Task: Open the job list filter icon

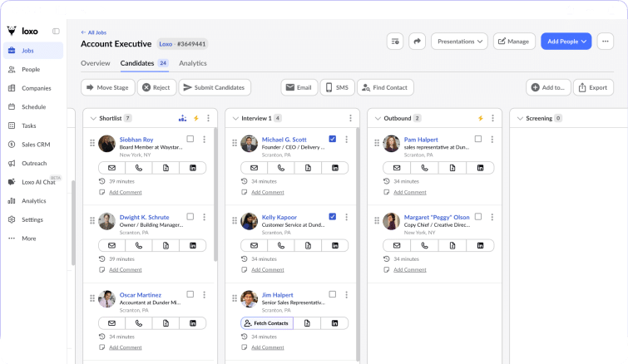Action: [395, 42]
